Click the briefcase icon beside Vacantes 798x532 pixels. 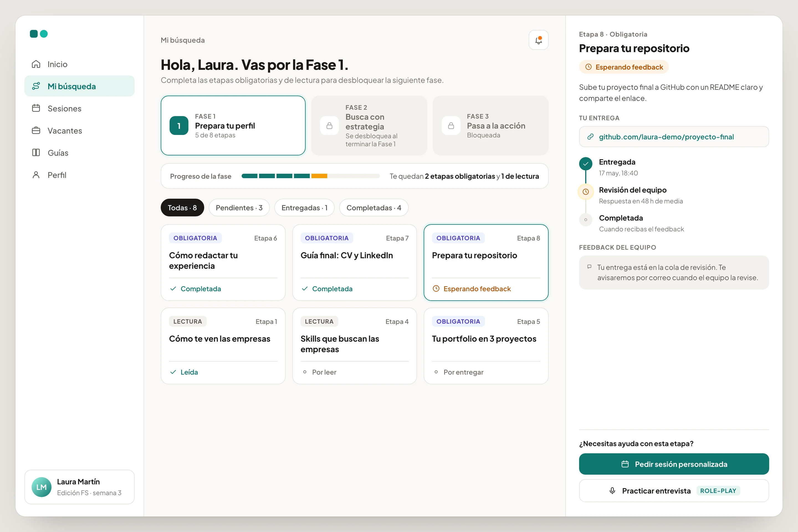36,131
